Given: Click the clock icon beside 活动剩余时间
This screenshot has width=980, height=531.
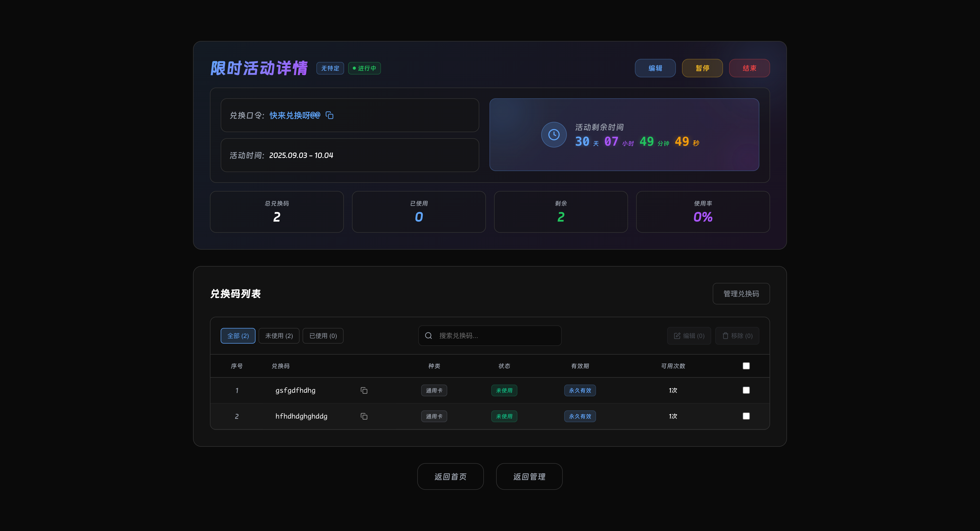Looking at the screenshot, I should pos(553,135).
